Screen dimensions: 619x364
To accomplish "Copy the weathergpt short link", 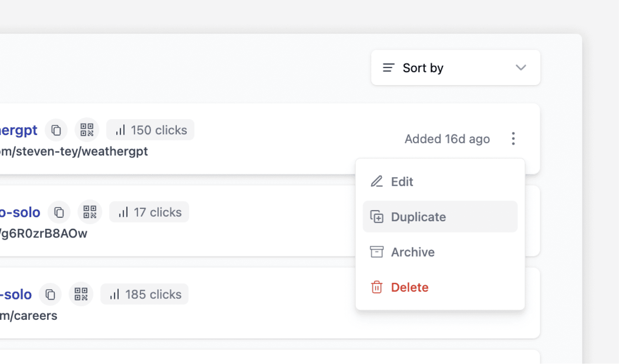I will tap(56, 130).
